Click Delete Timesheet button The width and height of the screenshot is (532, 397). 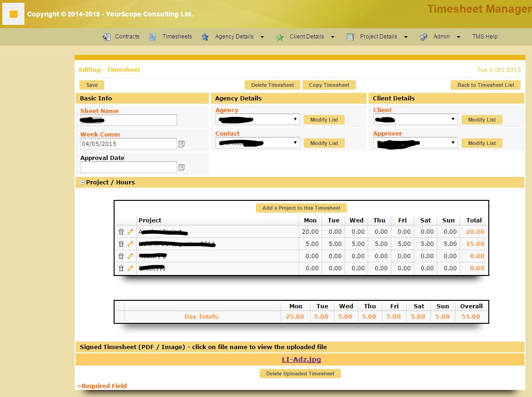pyautogui.click(x=272, y=85)
